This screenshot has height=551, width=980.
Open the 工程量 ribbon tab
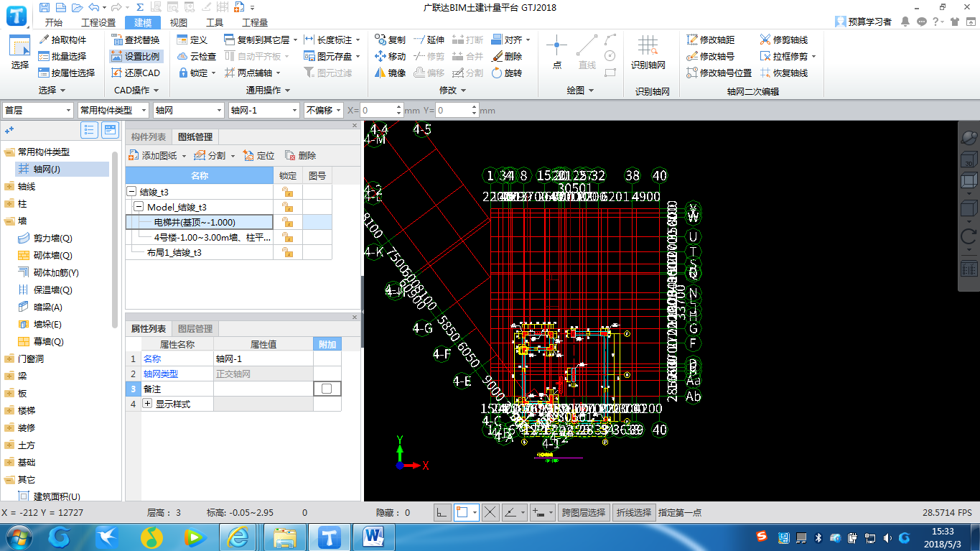[255, 22]
